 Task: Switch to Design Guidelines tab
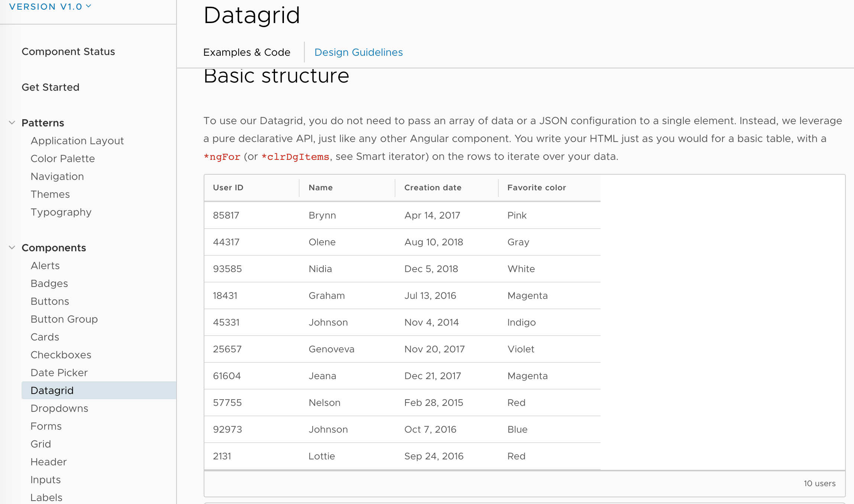click(x=358, y=52)
